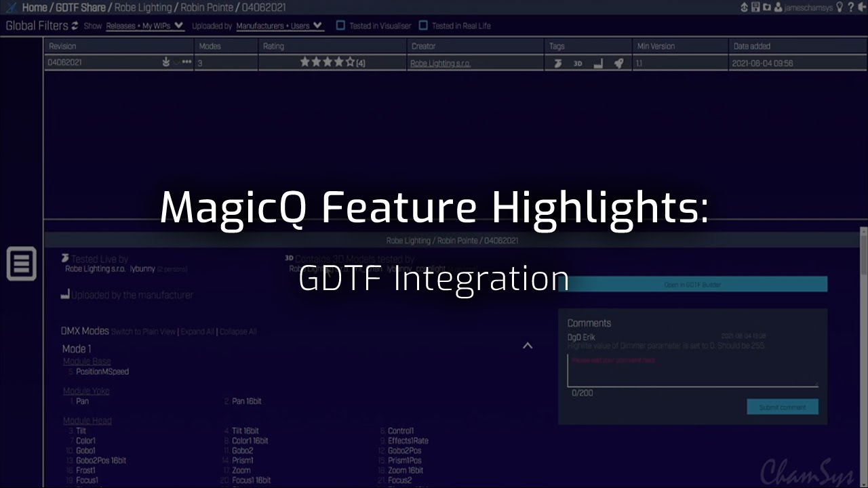868x488 pixels.
Task: Click the tested-live tag icon
Action: click(557, 63)
